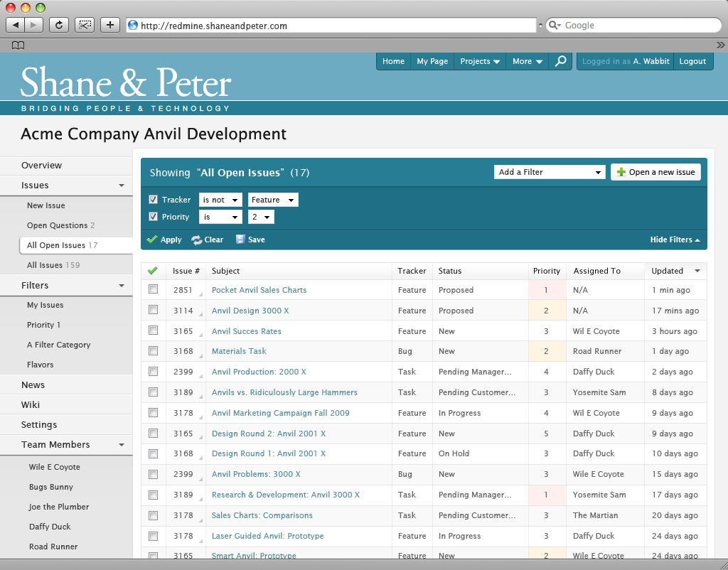Check the box for Anvil Design 3000 X
Image resolution: width=728 pixels, height=570 pixels.
pyautogui.click(x=154, y=310)
